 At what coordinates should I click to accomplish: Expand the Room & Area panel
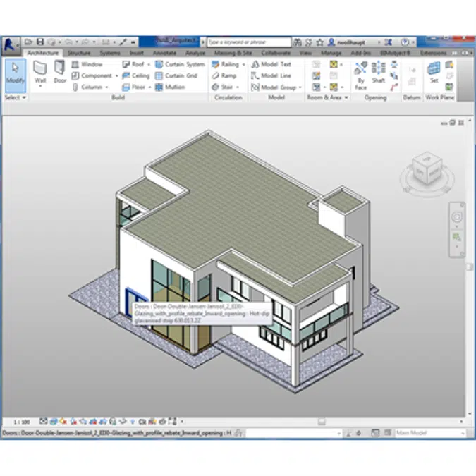click(327, 97)
